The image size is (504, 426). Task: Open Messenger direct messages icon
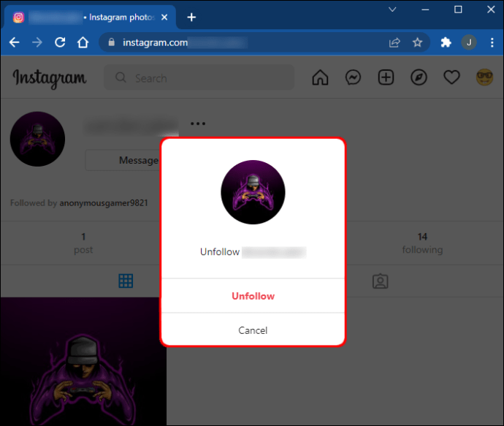[x=353, y=77]
